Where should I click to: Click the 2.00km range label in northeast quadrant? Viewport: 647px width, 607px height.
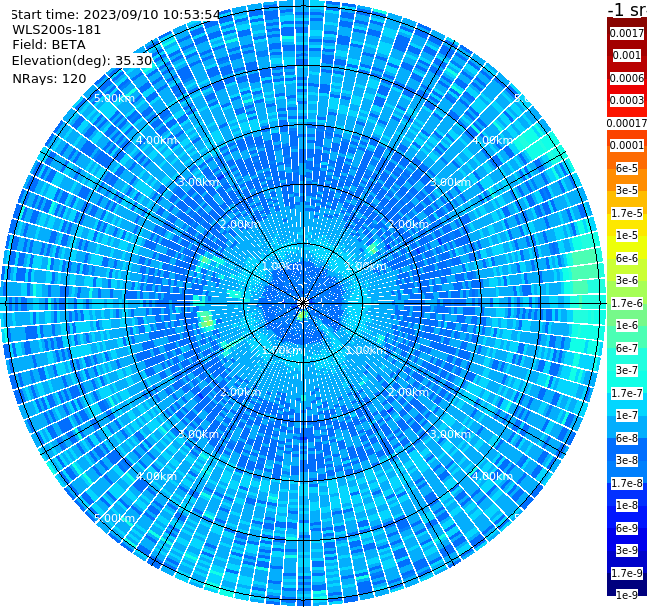pos(408,224)
